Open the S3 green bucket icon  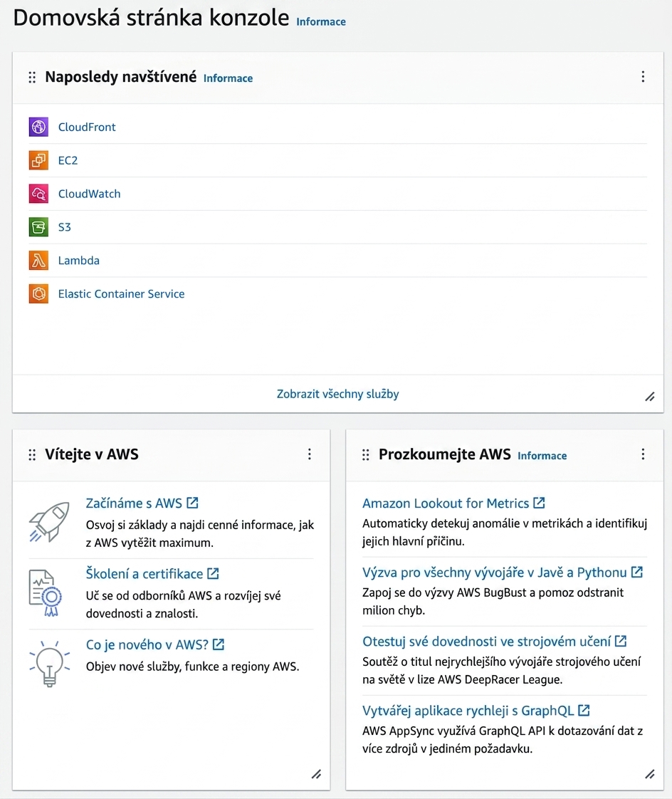pyautogui.click(x=38, y=227)
